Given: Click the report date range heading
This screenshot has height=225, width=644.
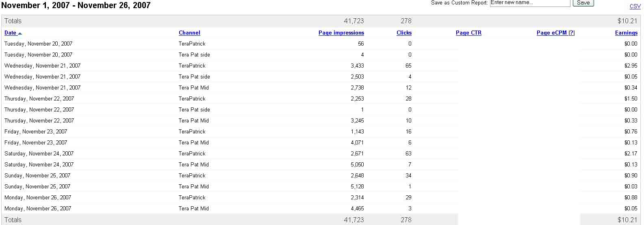Looking at the screenshot, I should (76, 5).
